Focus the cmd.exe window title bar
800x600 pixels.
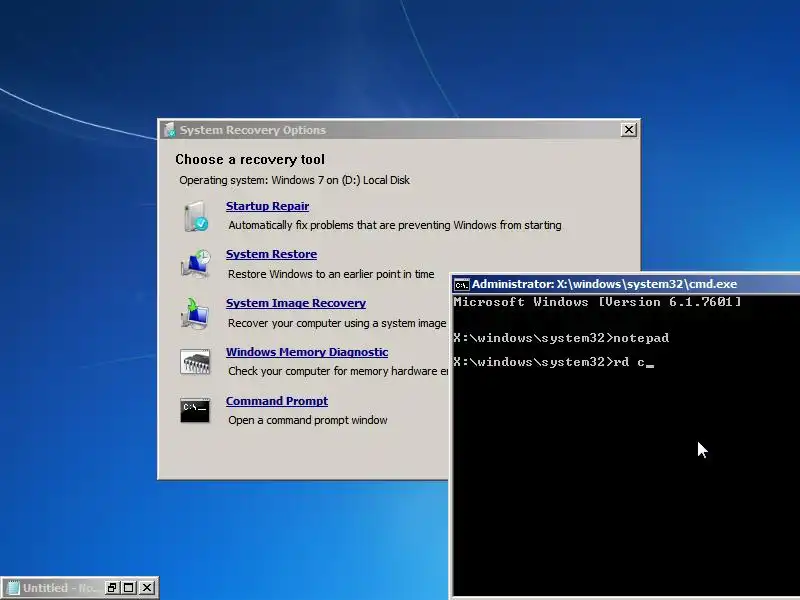click(x=626, y=284)
